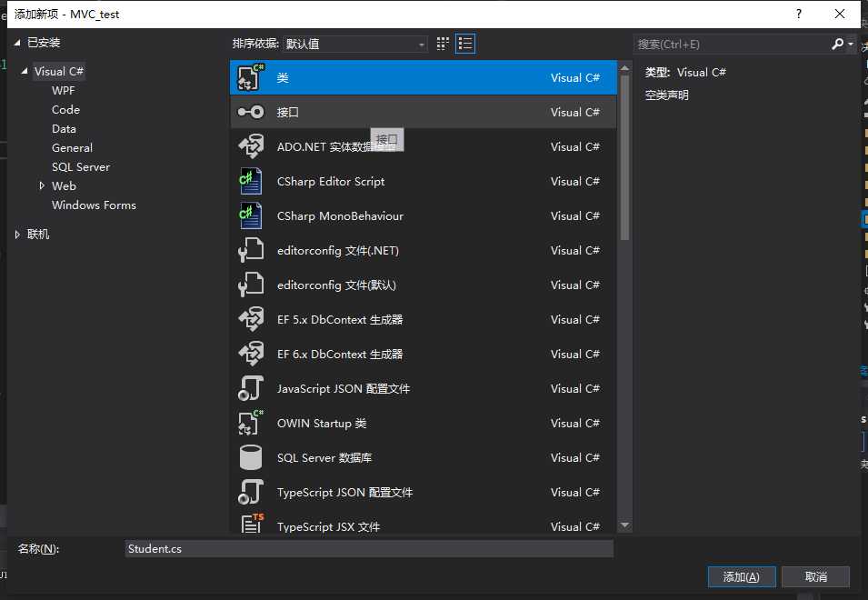
Task: Click 'CSharp Editor Script' row text
Action: 331,182
